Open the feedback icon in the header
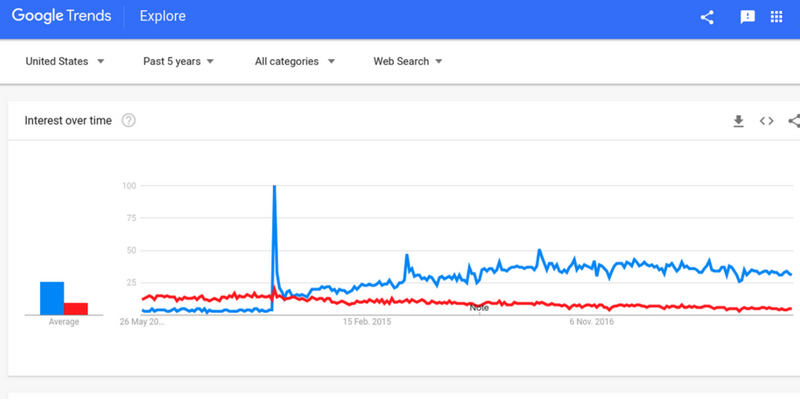800x400 pixels. tap(747, 17)
